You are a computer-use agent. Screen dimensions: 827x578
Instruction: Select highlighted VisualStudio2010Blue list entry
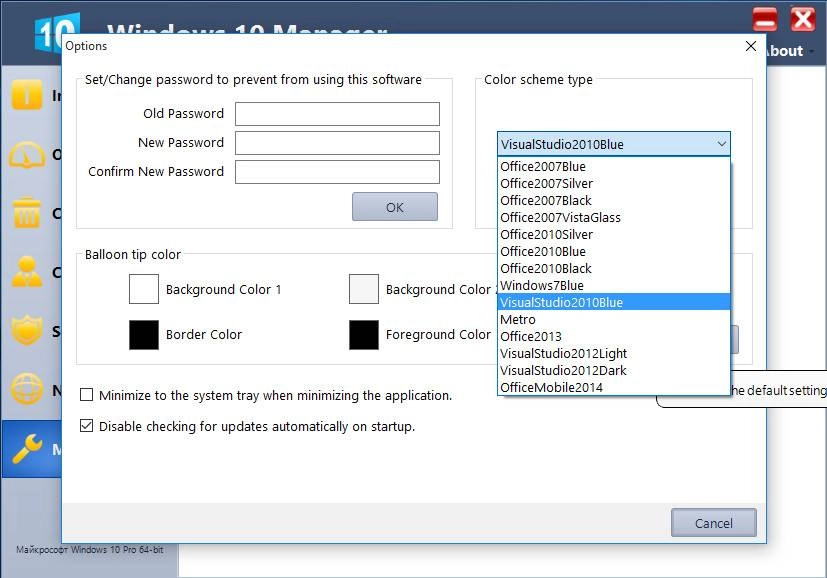[x=614, y=302]
